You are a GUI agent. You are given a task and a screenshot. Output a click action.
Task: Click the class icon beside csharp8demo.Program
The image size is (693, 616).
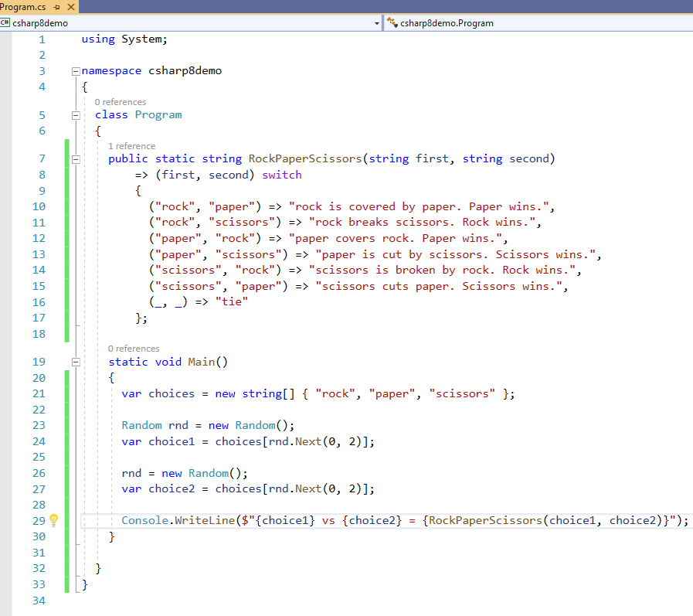click(x=392, y=22)
